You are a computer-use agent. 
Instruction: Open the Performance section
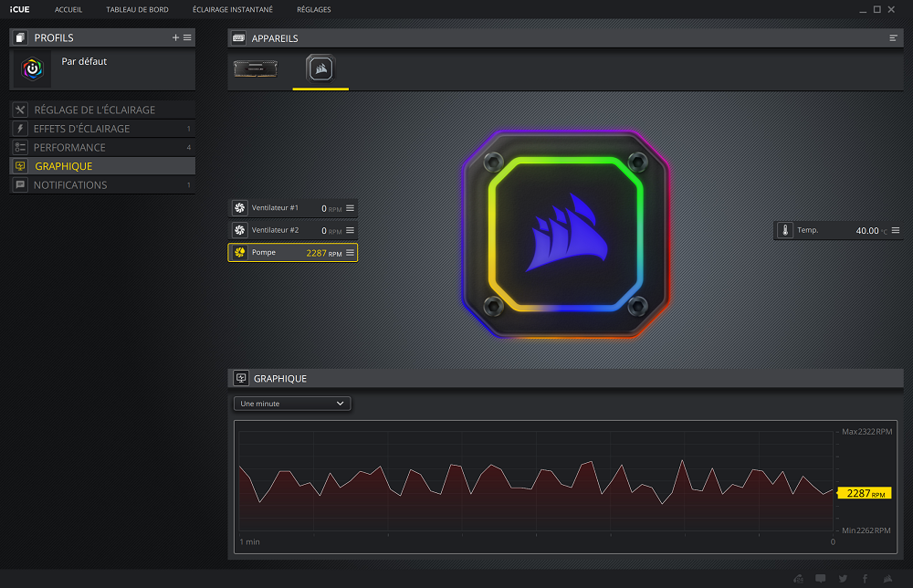tap(69, 147)
